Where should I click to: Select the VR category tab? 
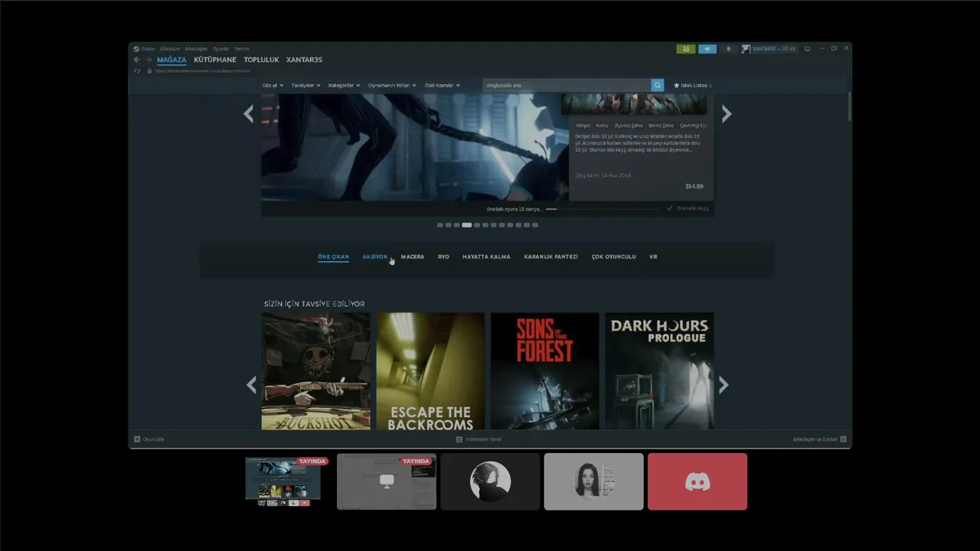(653, 257)
